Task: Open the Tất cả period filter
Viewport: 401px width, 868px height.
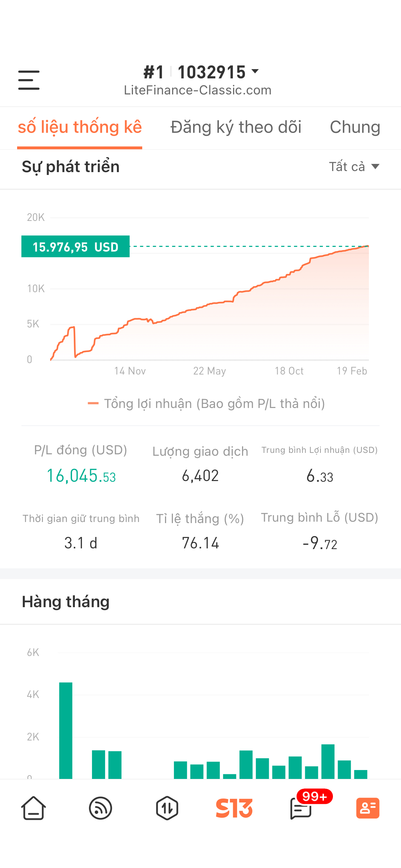Action: (354, 166)
